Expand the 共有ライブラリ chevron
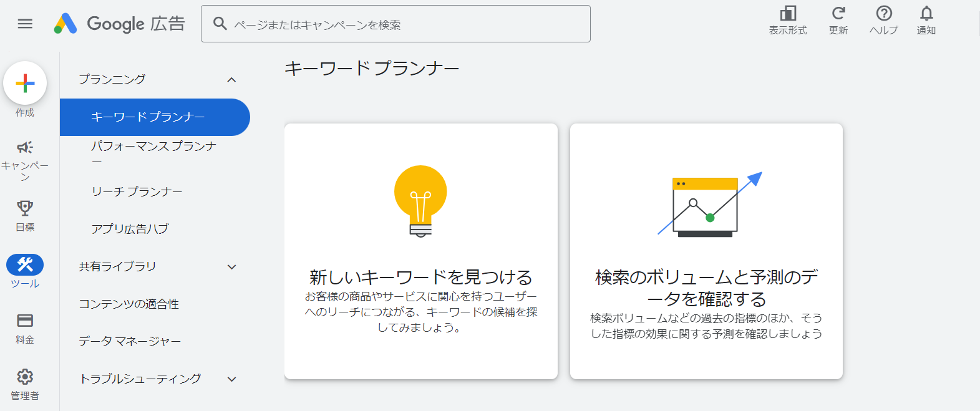 (x=231, y=267)
